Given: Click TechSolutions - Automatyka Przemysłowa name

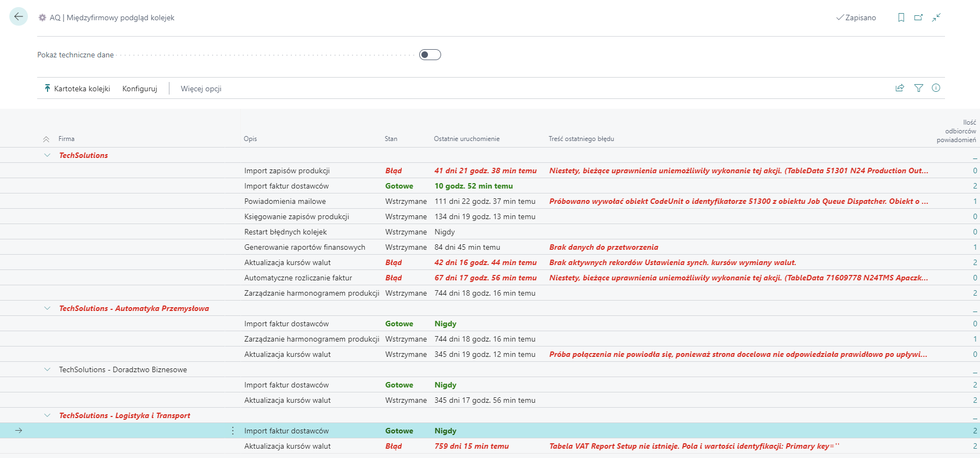Looking at the screenshot, I should 134,308.
